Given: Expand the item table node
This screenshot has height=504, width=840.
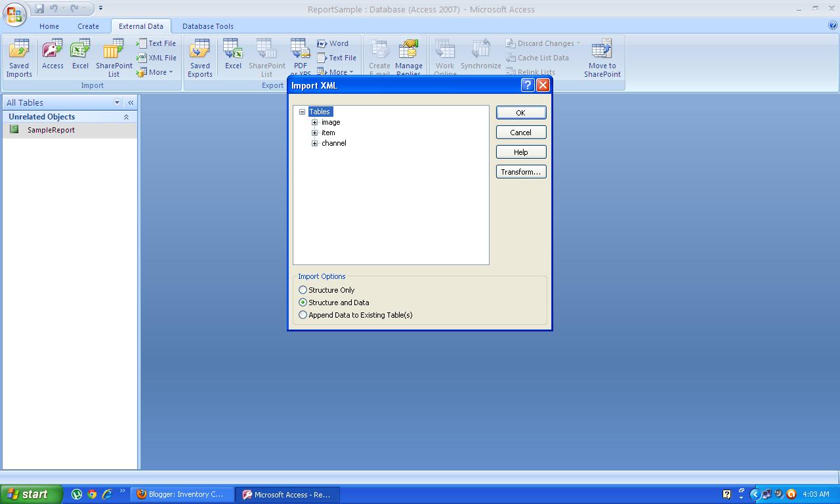Looking at the screenshot, I should [x=315, y=133].
